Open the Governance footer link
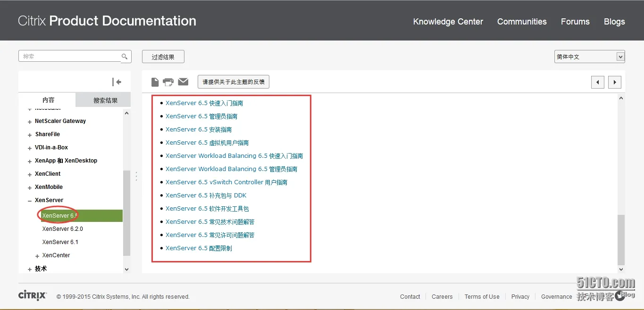The image size is (644, 310). pos(557,297)
